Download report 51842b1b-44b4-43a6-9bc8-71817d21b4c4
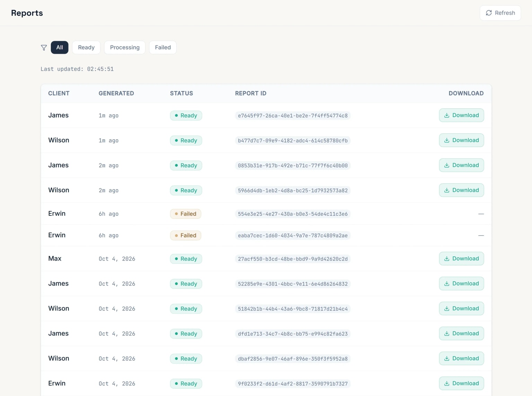The height and width of the screenshot is (396, 532). (x=461, y=309)
